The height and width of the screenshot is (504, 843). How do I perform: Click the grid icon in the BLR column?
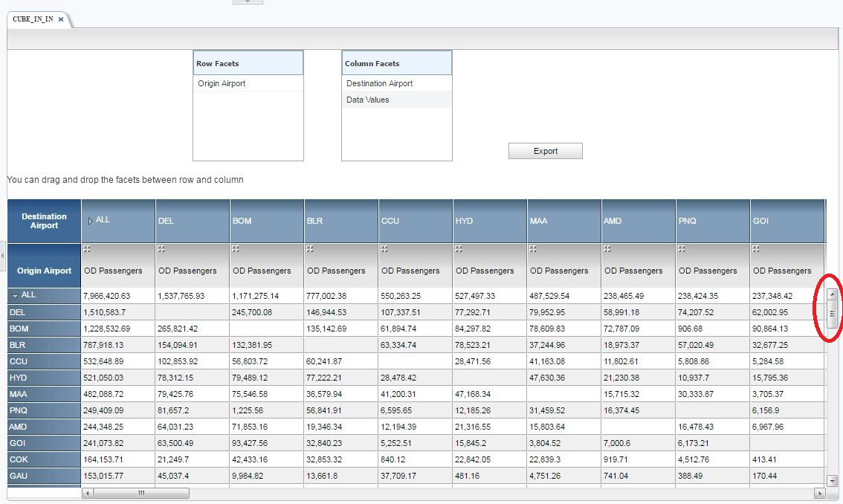(310, 249)
